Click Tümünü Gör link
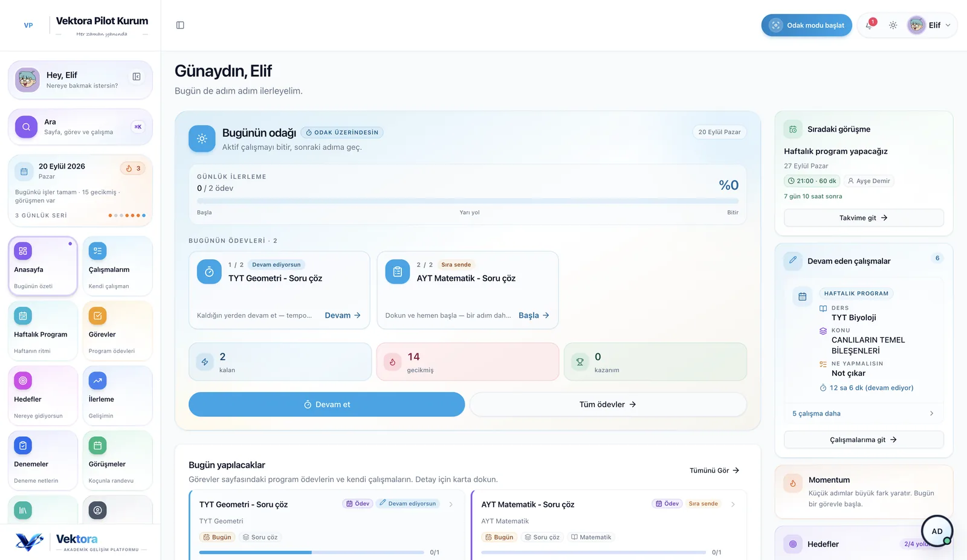This screenshot has width=967, height=560. [714, 471]
